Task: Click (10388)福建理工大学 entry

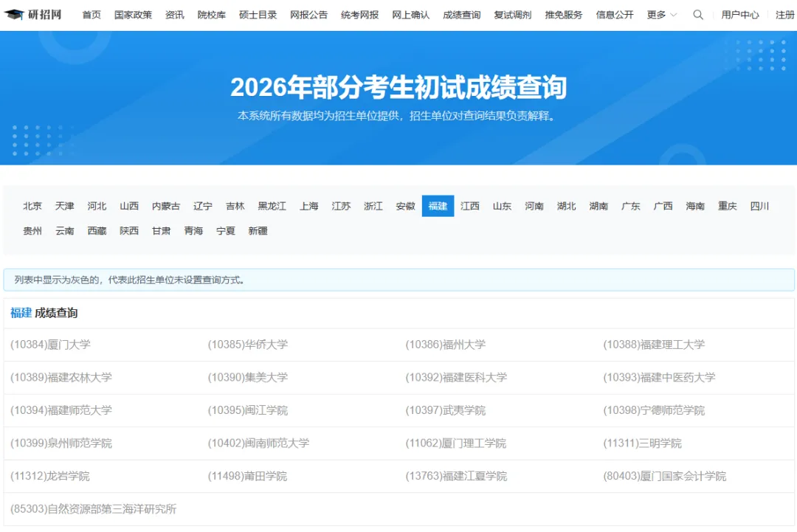Action: click(x=654, y=345)
